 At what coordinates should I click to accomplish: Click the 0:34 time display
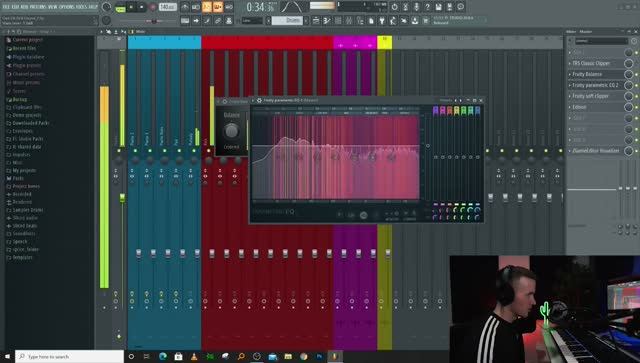(260, 7)
